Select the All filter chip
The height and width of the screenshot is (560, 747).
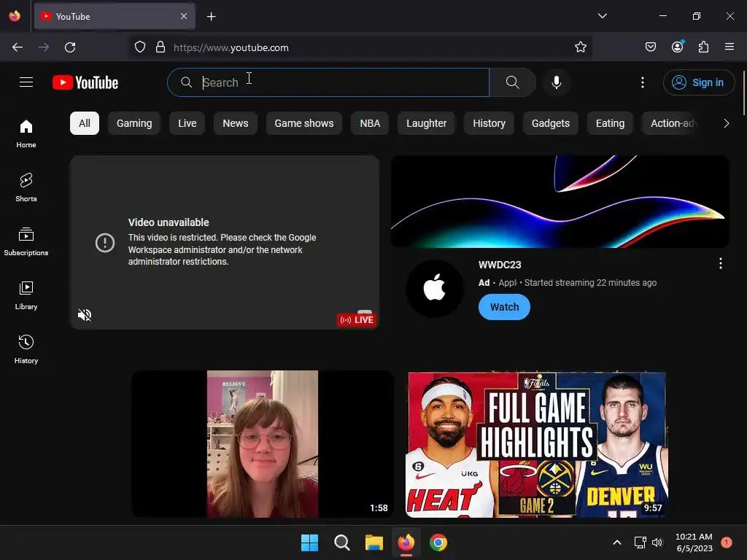tap(85, 123)
